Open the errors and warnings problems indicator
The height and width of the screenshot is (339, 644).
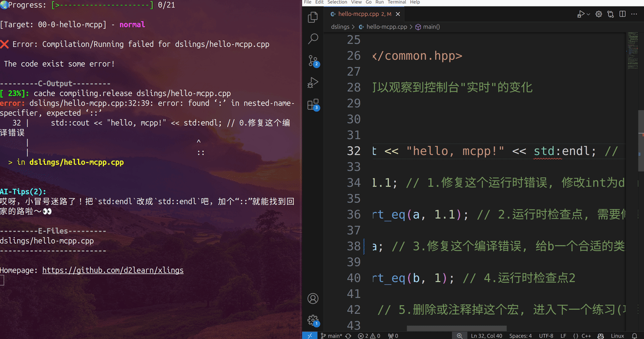[368, 335]
